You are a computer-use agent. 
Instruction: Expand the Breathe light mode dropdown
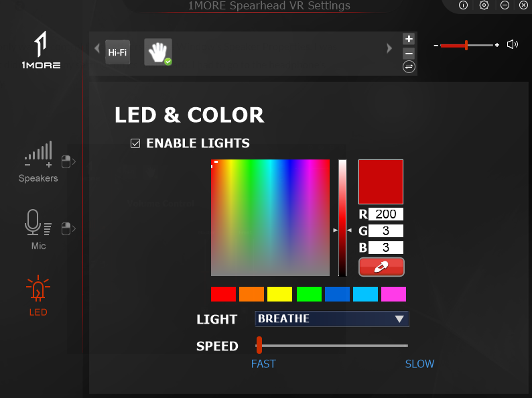[x=332, y=319]
